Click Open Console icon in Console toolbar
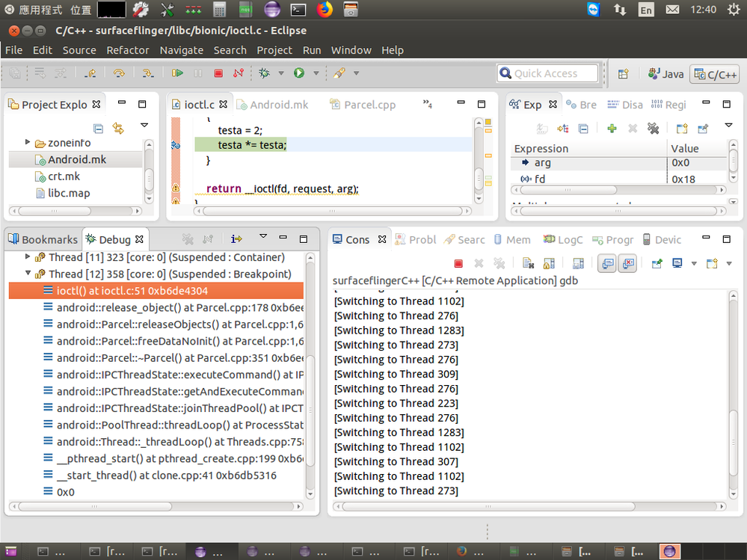This screenshot has width=747, height=560. pos(712,263)
